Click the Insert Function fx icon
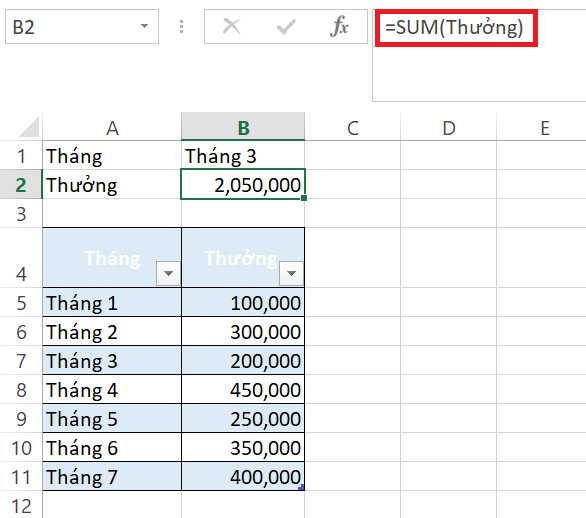 click(339, 27)
